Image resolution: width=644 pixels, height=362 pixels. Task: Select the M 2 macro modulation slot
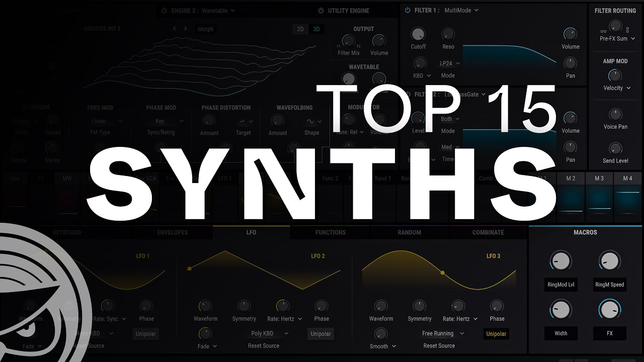click(x=571, y=197)
